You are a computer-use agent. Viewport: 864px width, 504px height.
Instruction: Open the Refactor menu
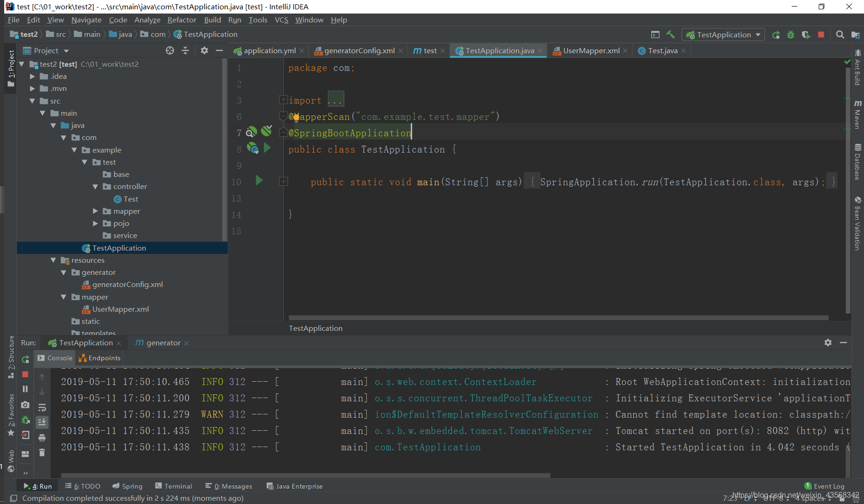coord(182,20)
